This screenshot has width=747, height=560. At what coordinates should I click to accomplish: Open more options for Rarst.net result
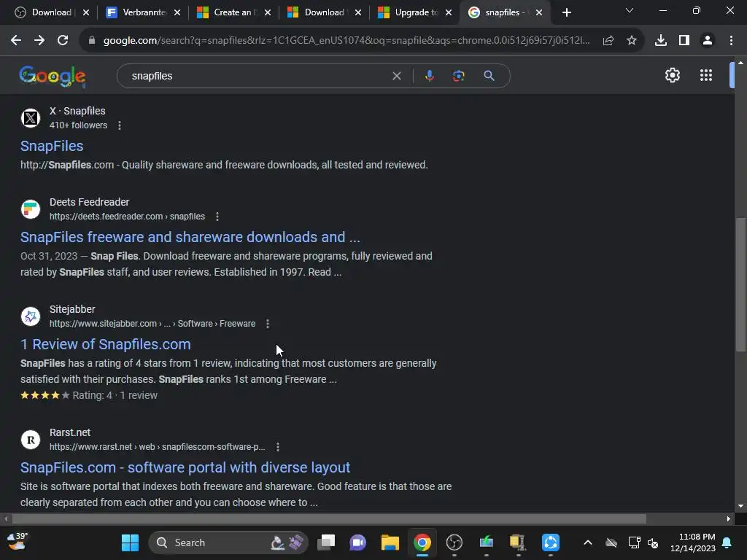(x=278, y=447)
